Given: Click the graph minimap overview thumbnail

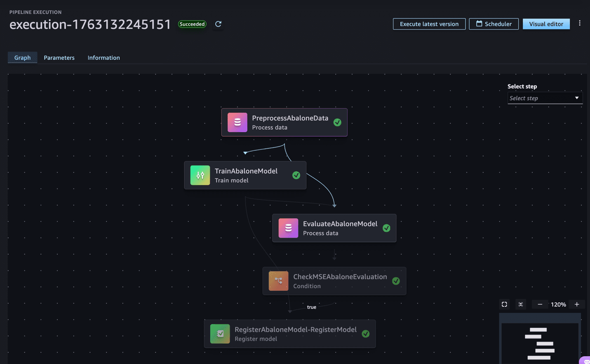Looking at the screenshot, I should [540, 343].
